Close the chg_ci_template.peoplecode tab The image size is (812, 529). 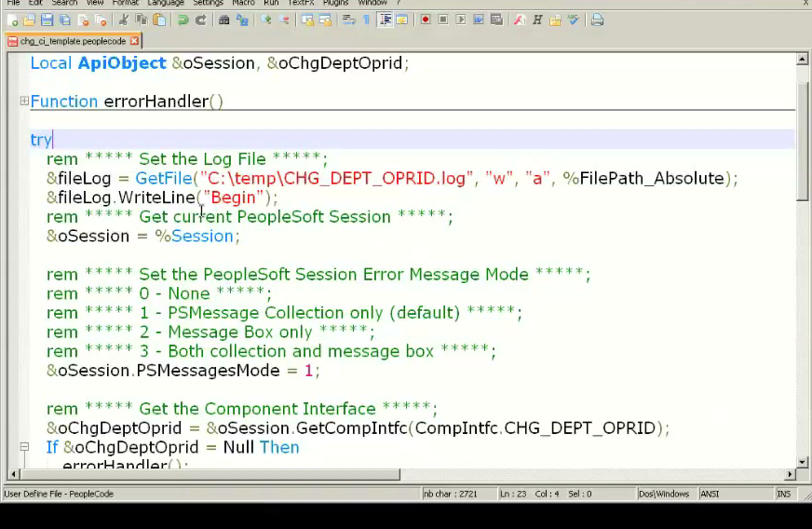click(134, 40)
